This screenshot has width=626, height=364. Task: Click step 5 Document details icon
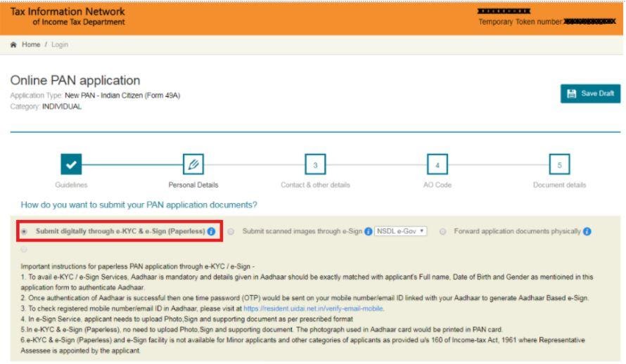(559, 165)
